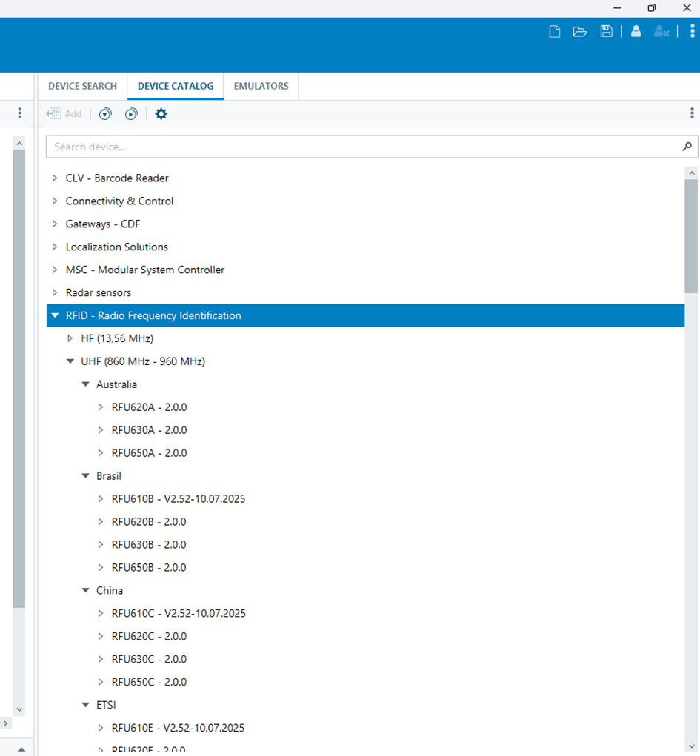Collapse the Australia region group
The height and width of the screenshot is (756, 700).
86,384
